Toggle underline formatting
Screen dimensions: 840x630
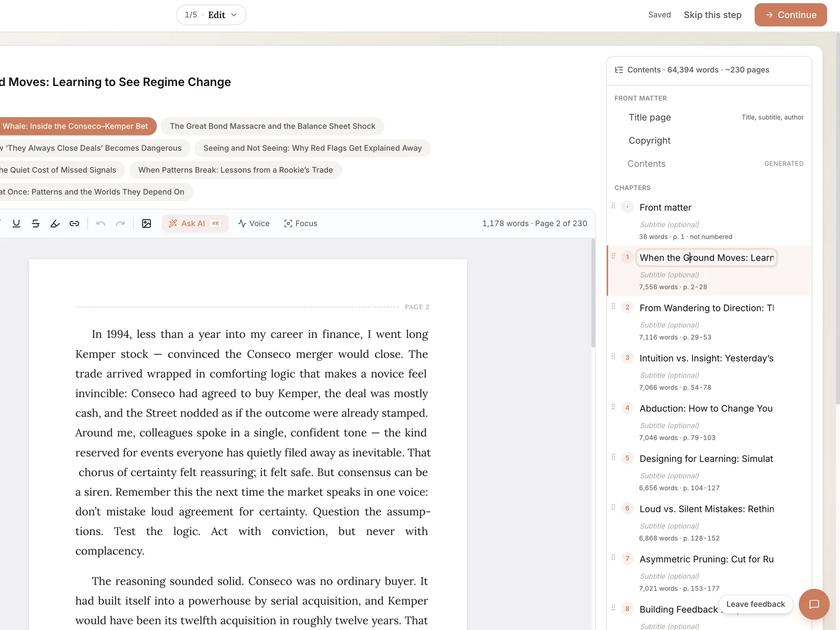16,224
